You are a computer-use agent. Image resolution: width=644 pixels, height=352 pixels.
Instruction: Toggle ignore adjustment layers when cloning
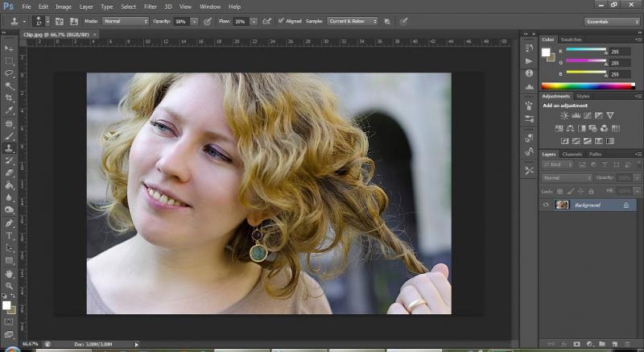tap(387, 22)
